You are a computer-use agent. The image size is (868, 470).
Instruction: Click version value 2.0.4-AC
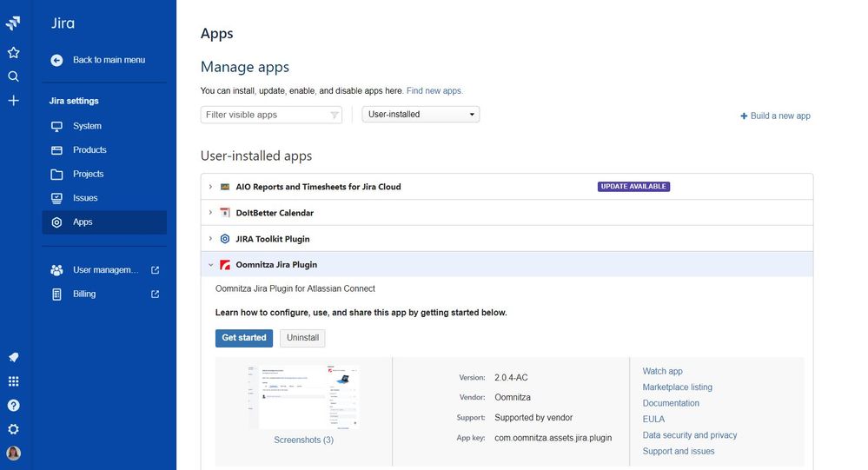coord(512,378)
